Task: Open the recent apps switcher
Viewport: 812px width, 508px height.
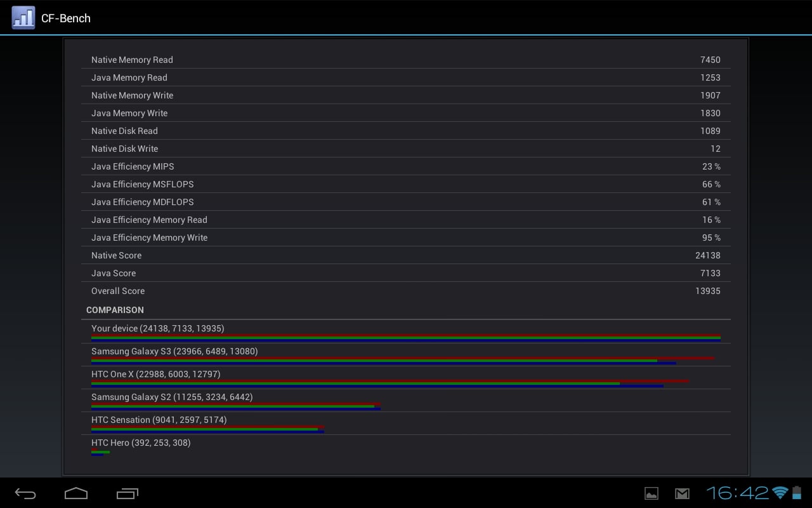Action: point(127,493)
